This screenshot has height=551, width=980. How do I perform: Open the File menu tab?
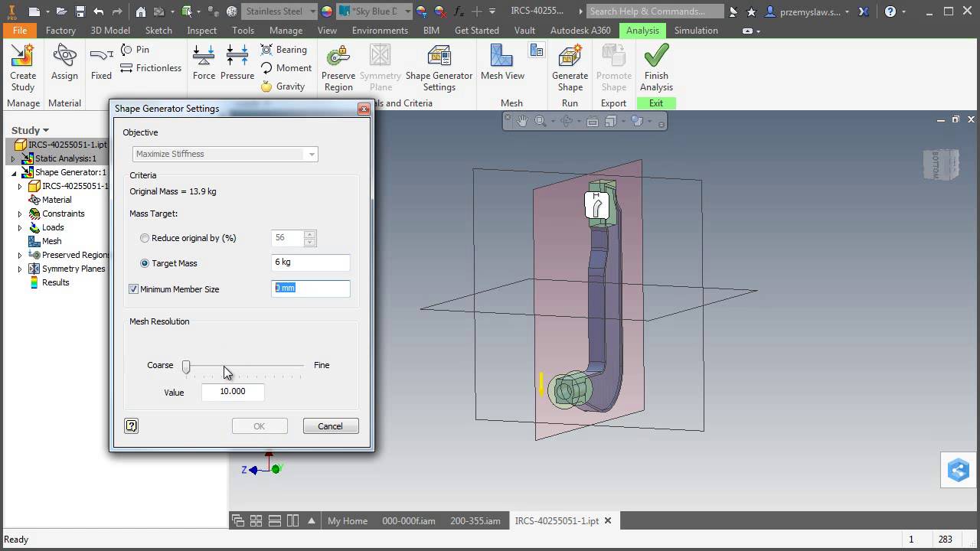pyautogui.click(x=20, y=30)
